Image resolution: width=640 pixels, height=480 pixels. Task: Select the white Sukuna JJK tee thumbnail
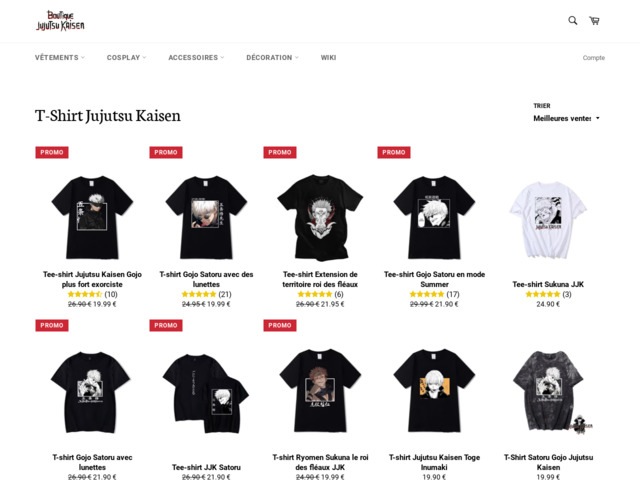coord(548,220)
